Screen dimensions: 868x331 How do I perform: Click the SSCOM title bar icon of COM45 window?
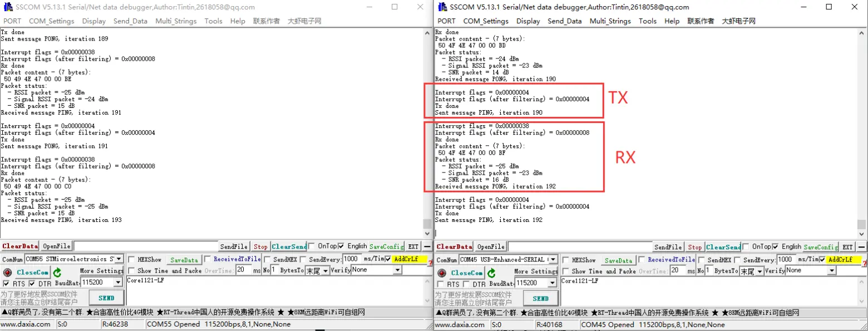[443, 7]
